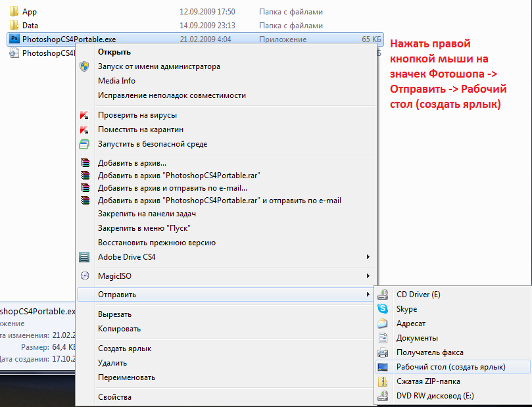Click WinRAR icon beside Добавить в архив "PhotoshopCS4Portable.rar"
The width and height of the screenshot is (532, 407).
pyautogui.click(x=85, y=176)
